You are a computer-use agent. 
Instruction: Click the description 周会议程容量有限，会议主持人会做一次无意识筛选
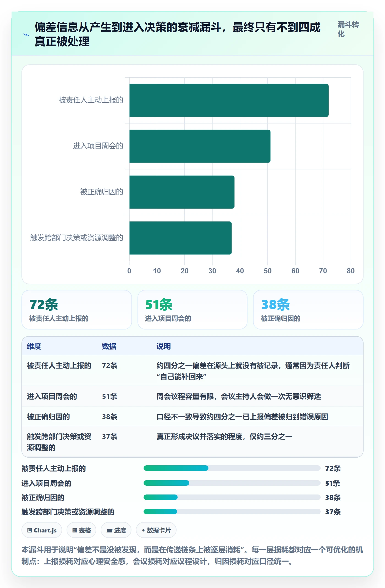(x=239, y=396)
